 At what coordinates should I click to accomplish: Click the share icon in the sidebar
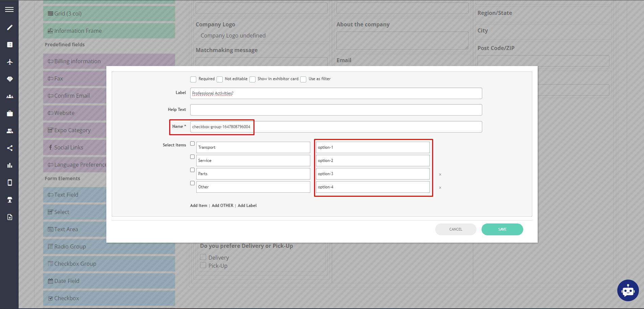(x=10, y=148)
